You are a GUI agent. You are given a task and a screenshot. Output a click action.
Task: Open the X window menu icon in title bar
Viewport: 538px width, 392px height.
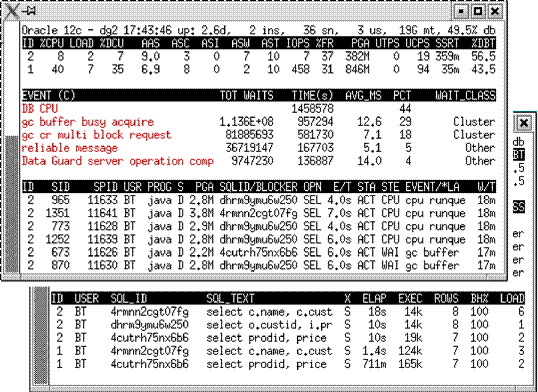pos(11,11)
